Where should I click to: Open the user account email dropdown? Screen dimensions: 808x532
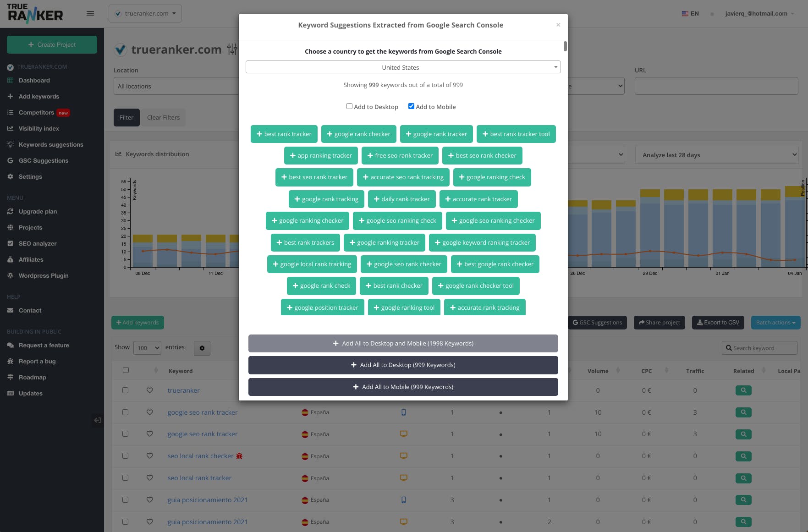759,14
